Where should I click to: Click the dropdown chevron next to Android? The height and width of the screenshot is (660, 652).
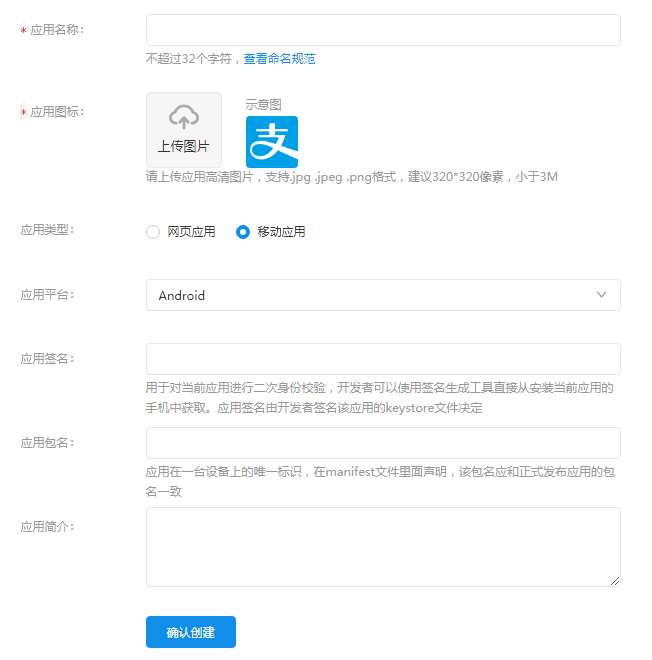coord(601,295)
